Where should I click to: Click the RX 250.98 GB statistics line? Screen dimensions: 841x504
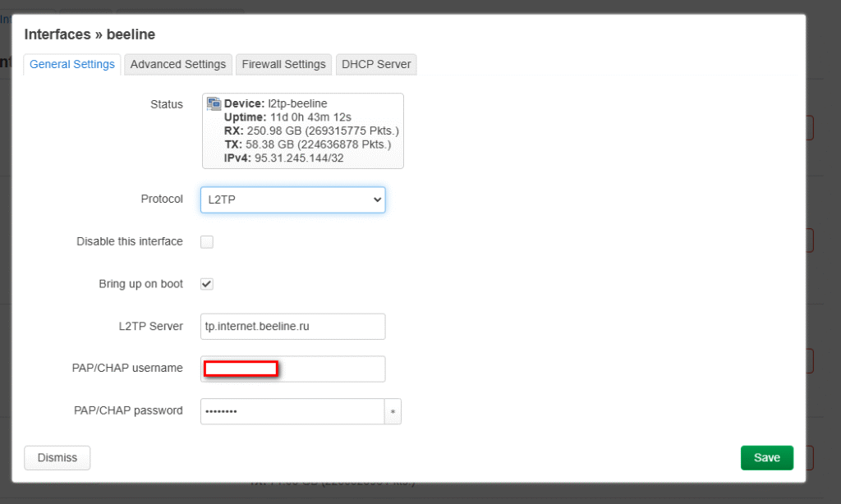[311, 131]
